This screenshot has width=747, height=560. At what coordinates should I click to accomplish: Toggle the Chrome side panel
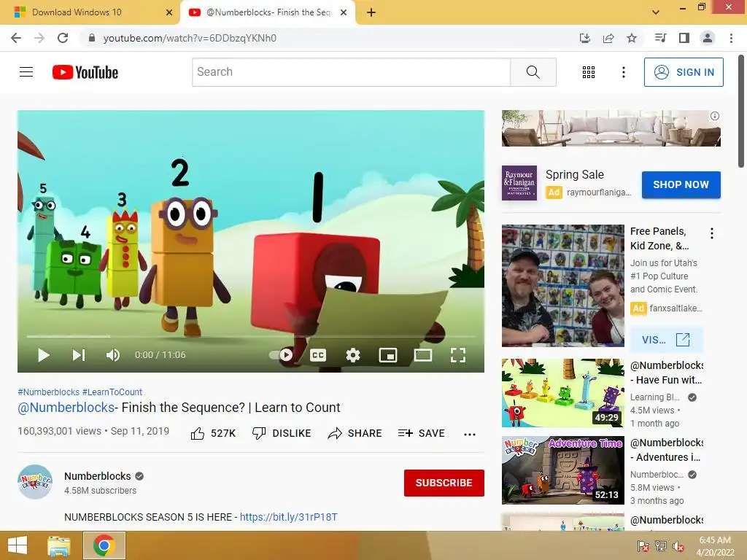(x=684, y=38)
